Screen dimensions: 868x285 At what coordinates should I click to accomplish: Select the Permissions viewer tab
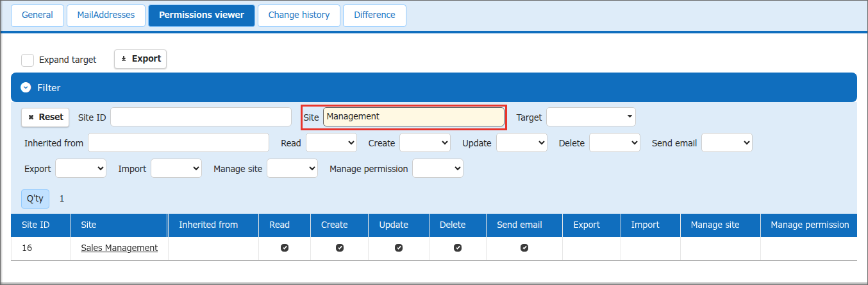pos(201,15)
